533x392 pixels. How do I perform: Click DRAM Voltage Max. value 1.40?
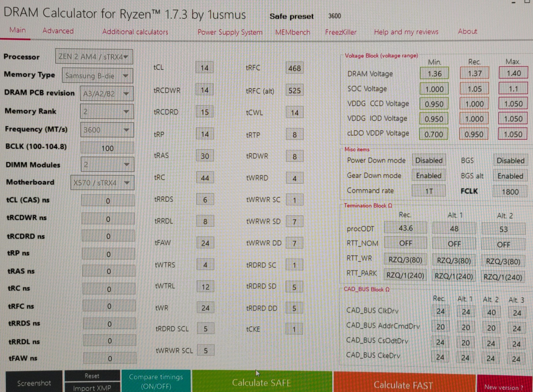click(x=513, y=73)
